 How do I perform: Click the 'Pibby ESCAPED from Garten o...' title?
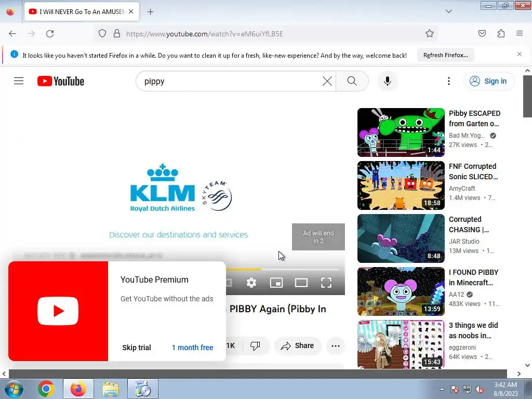click(x=475, y=118)
